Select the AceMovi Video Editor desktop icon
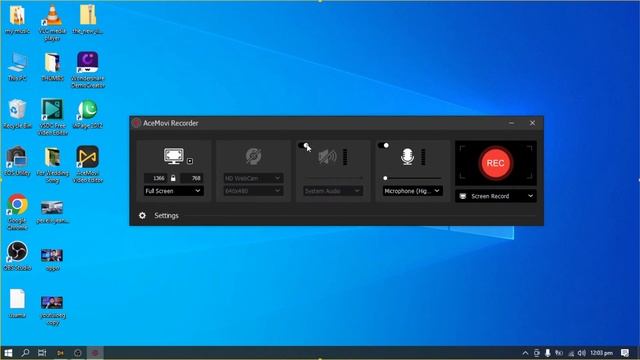 (x=87, y=164)
